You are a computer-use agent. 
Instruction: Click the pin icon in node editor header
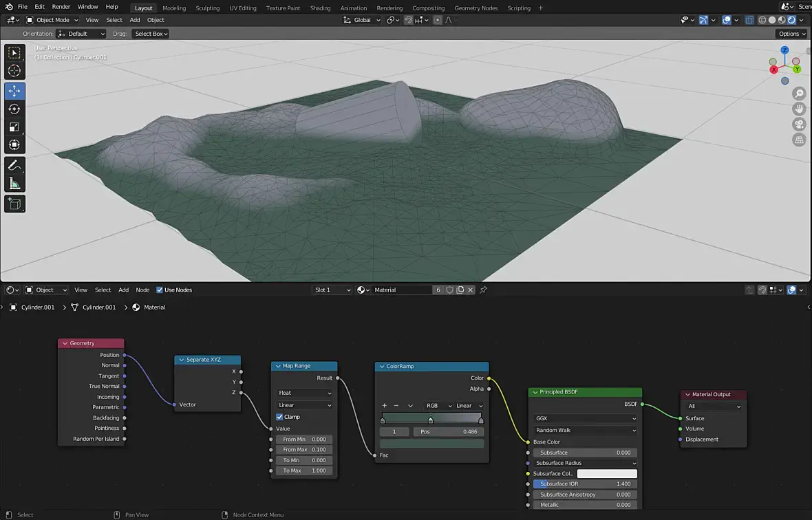pyautogui.click(x=483, y=290)
